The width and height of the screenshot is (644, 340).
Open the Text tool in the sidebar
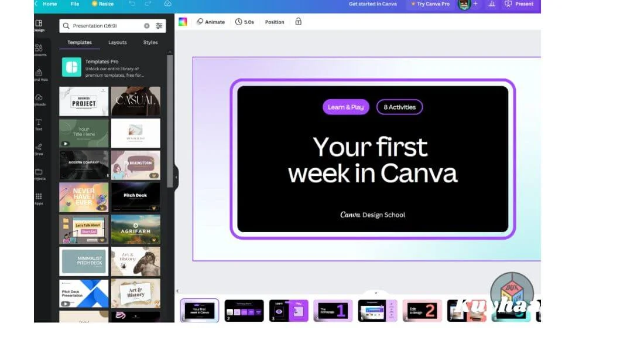coord(39,124)
